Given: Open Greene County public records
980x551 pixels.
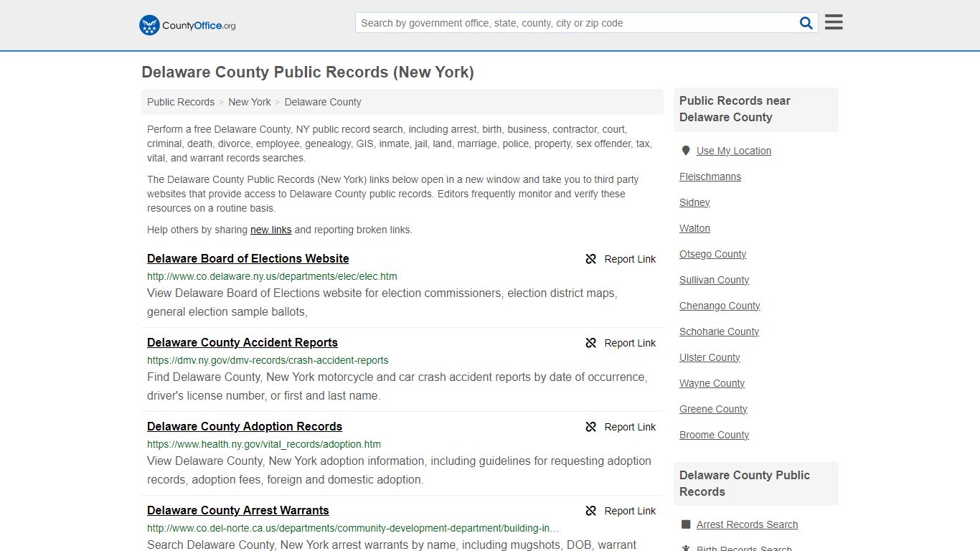Looking at the screenshot, I should click(713, 409).
